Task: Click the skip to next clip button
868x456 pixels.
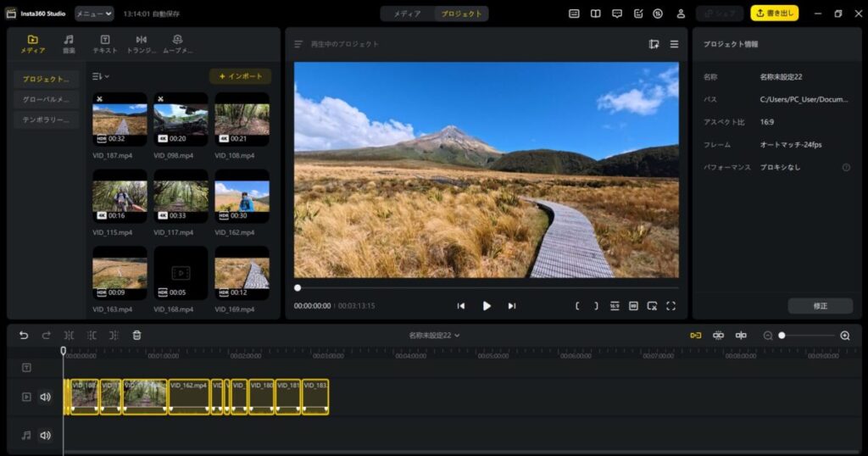Action: pos(511,306)
